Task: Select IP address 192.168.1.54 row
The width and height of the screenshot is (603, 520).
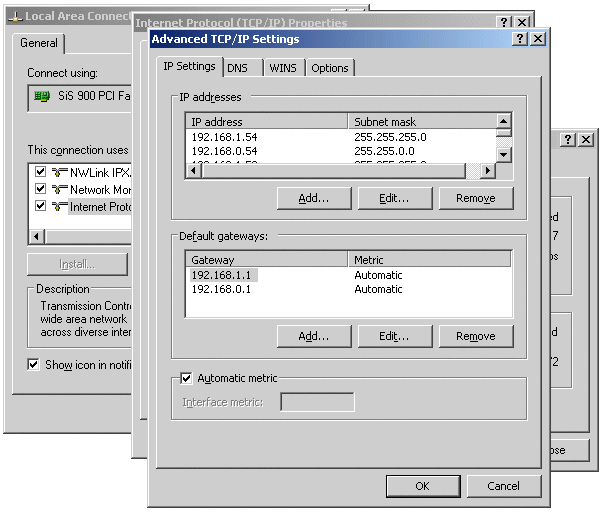Action: (341, 137)
